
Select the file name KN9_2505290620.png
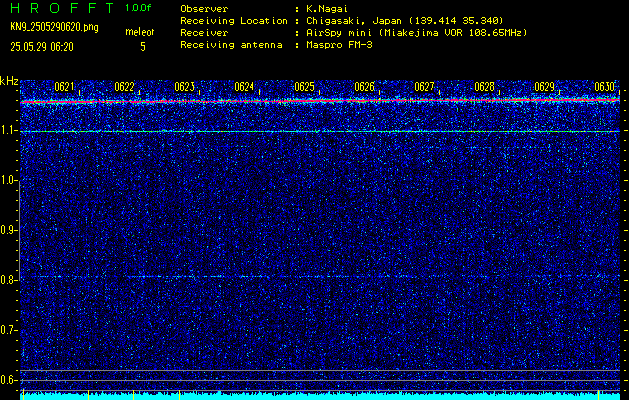(54, 28)
